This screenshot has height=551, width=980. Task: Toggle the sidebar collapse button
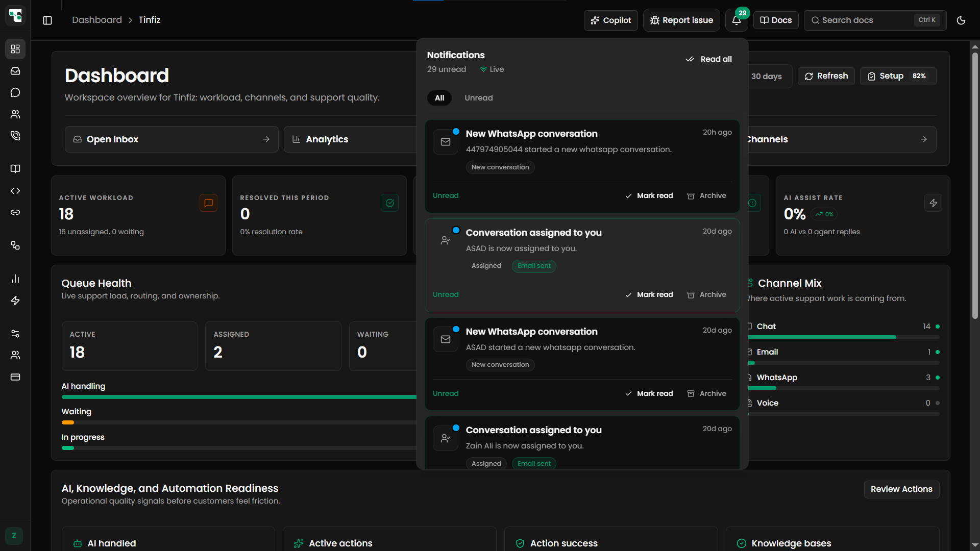point(47,20)
